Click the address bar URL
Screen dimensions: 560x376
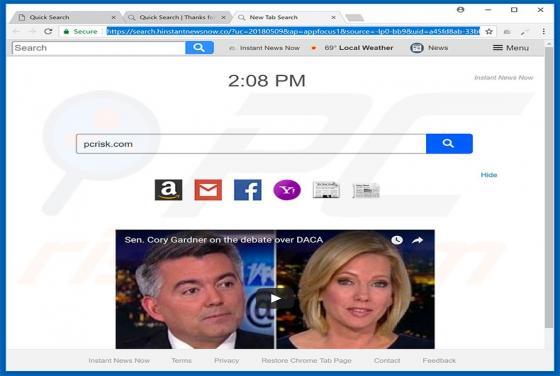293,31
